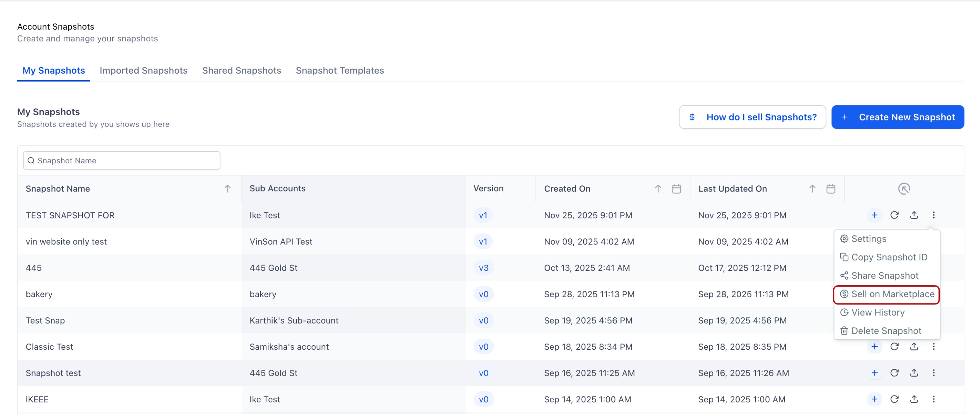
Task: Click upload icon in TEST SNAPSHOT FOR row
Action: 914,215
